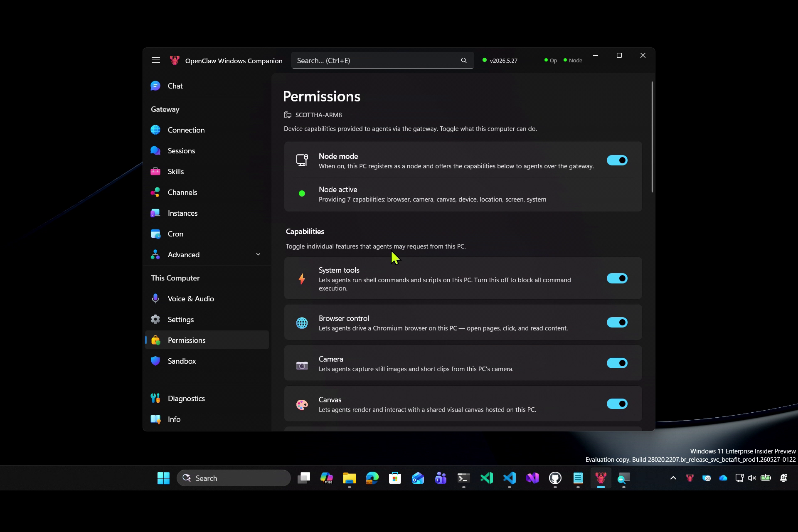Click the muted volume icon in system tray
This screenshot has width=798, height=532.
coord(752,478)
